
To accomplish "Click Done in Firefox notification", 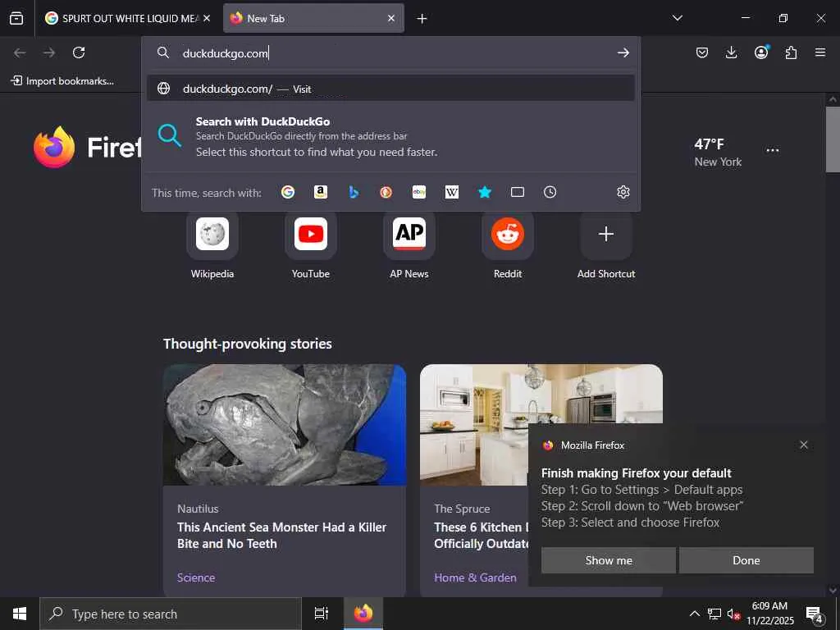I will (746, 560).
